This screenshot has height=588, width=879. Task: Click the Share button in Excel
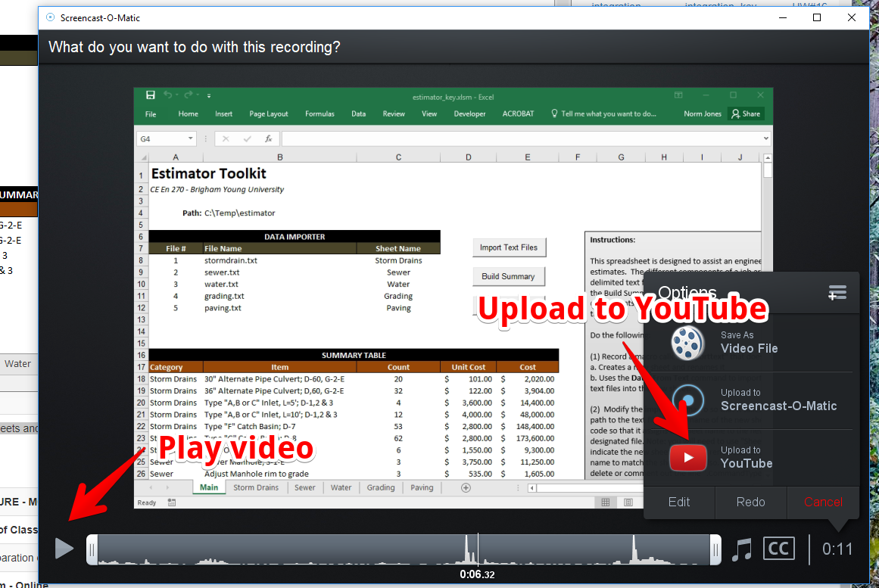point(747,114)
